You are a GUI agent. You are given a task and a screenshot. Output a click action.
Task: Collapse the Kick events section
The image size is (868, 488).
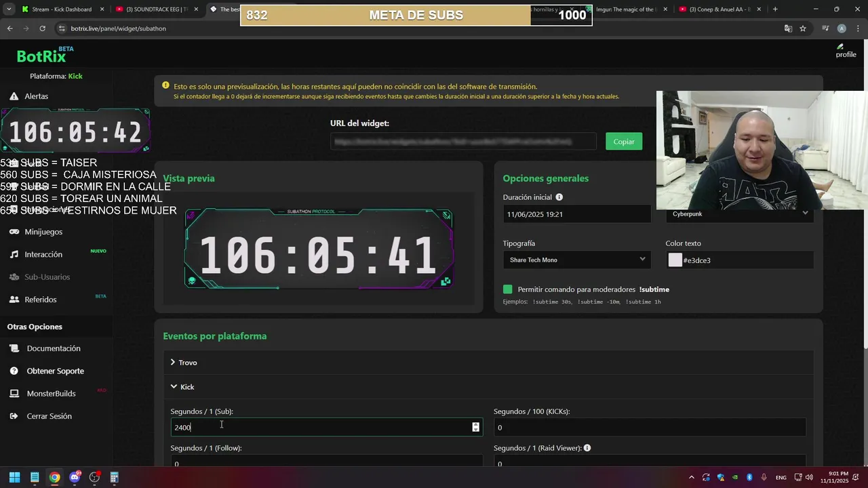(488, 387)
